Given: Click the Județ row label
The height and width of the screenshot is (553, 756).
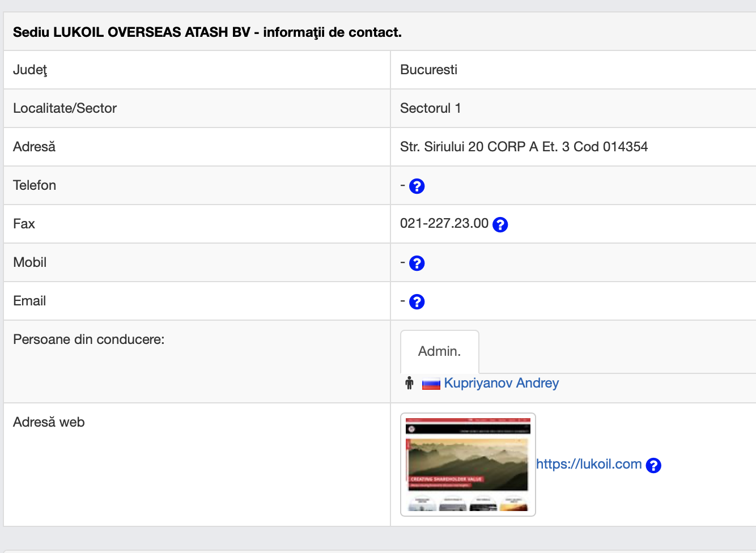Looking at the screenshot, I should pyautogui.click(x=30, y=70).
